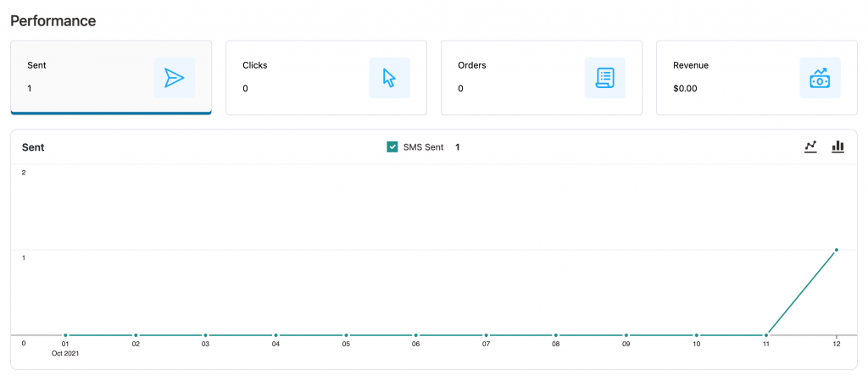The height and width of the screenshot is (381, 868).
Task: Click the data point for Oct 03
Action: click(x=205, y=335)
